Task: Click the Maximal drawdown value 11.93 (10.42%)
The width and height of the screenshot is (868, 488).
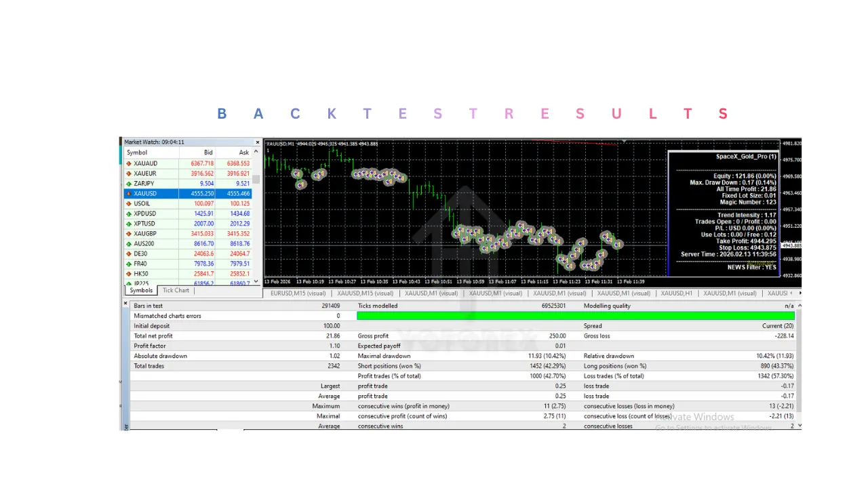Action: tap(547, 356)
